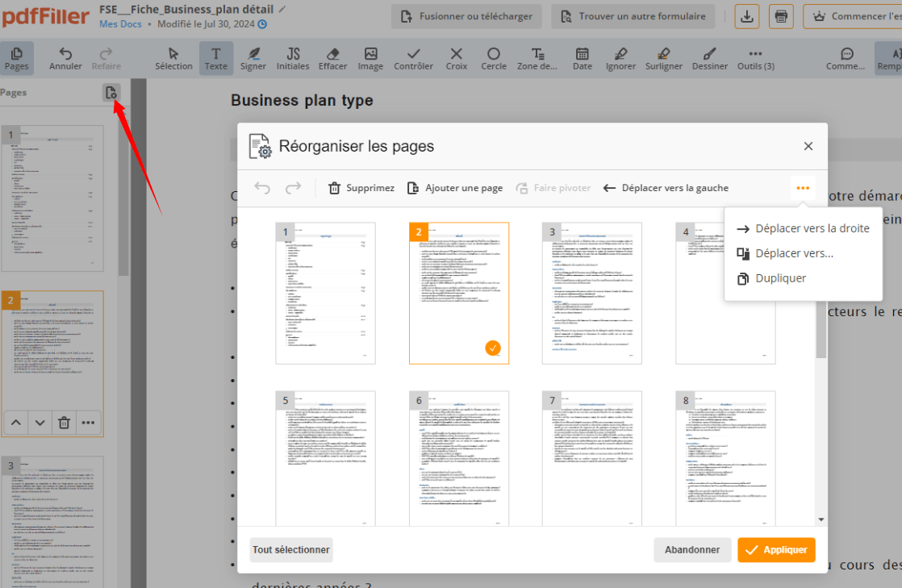Select page 8 thumbnail in dialog

(x=725, y=459)
